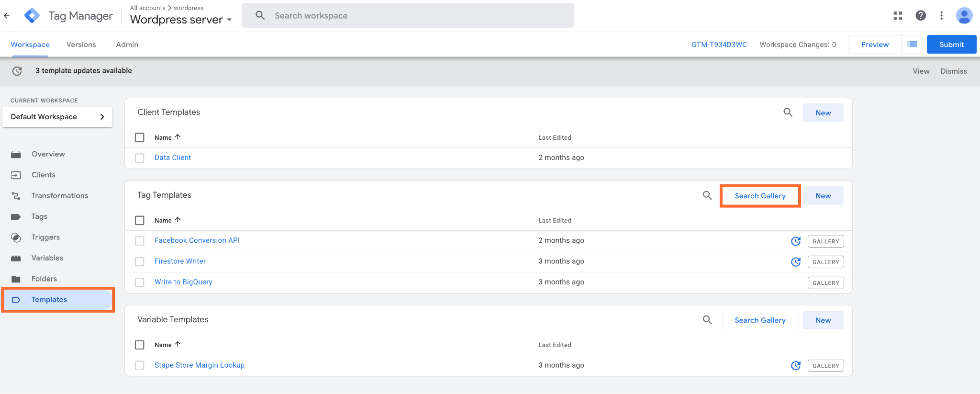The image size is (980, 394).
Task: Switch to the Admin tab
Action: [x=127, y=45]
